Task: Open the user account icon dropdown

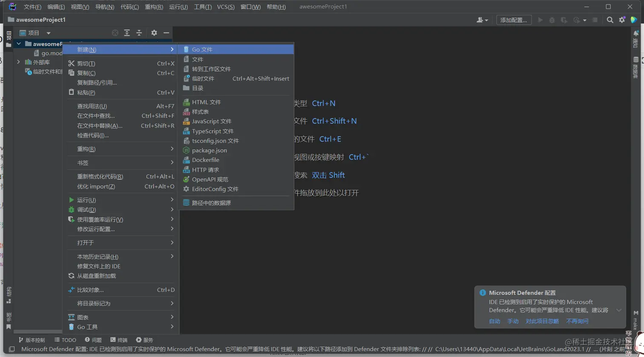Action: click(x=482, y=20)
